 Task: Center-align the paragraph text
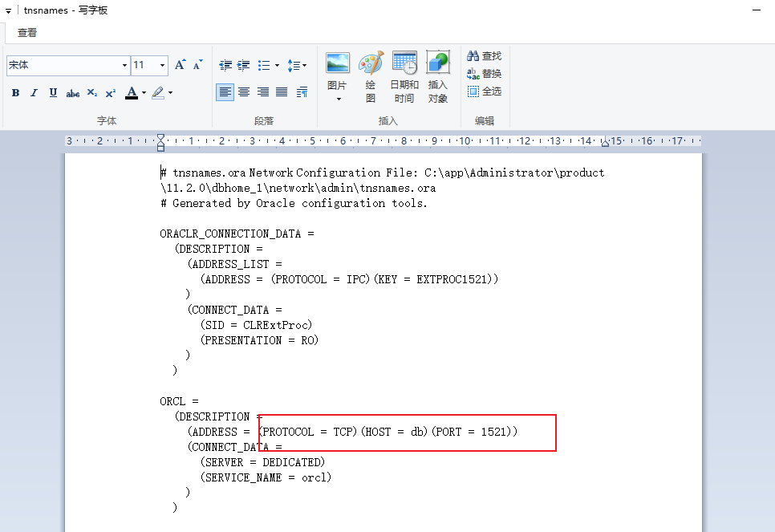tap(244, 92)
